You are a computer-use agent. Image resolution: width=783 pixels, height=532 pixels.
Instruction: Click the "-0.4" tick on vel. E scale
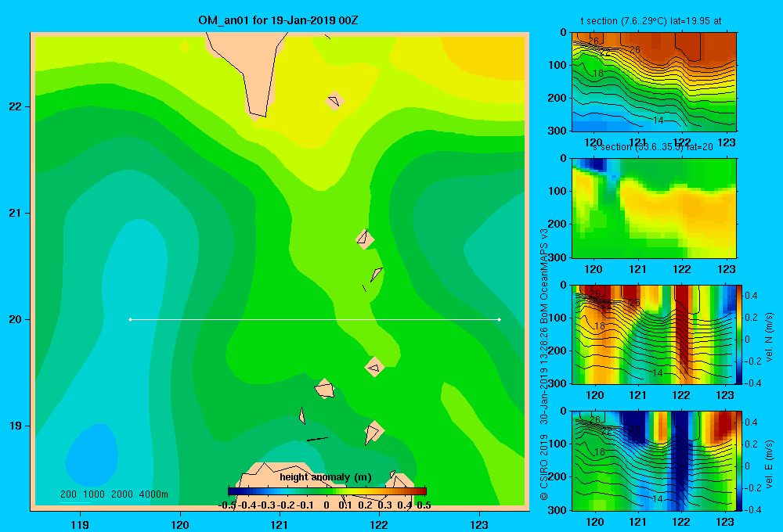click(x=752, y=509)
